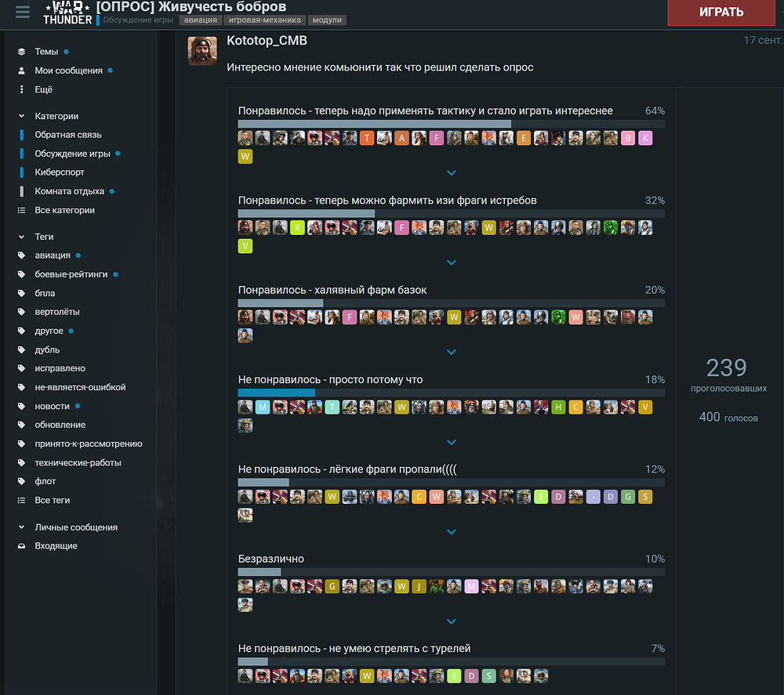Open the hamburger sidebar menu
Screen dimensions: 784x695
click(23, 12)
